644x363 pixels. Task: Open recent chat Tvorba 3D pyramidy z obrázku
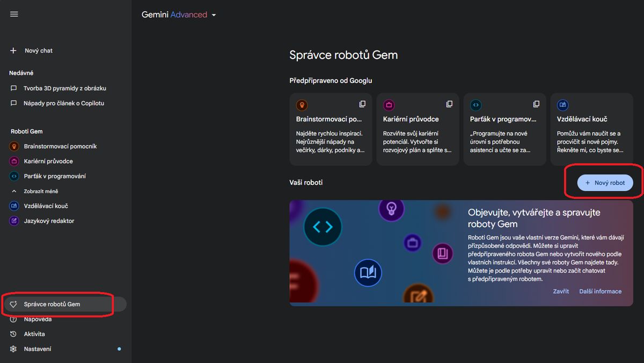point(65,88)
